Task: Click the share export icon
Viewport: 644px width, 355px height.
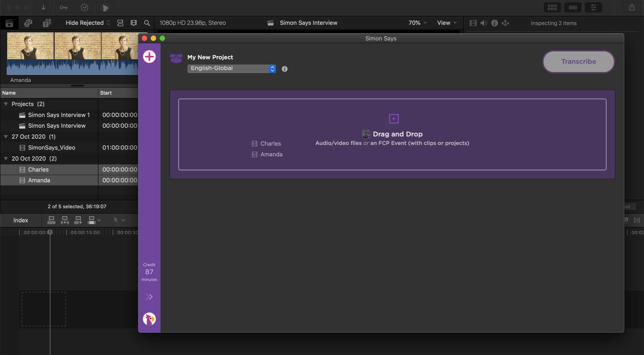Action: pyautogui.click(x=632, y=8)
